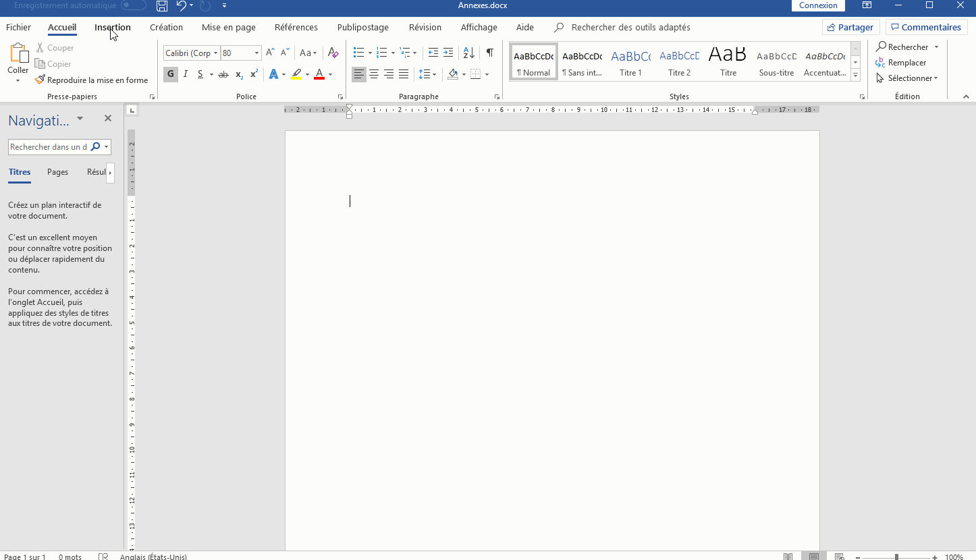The height and width of the screenshot is (560, 976).
Task: Open the Fichier menu
Action: 19,28
